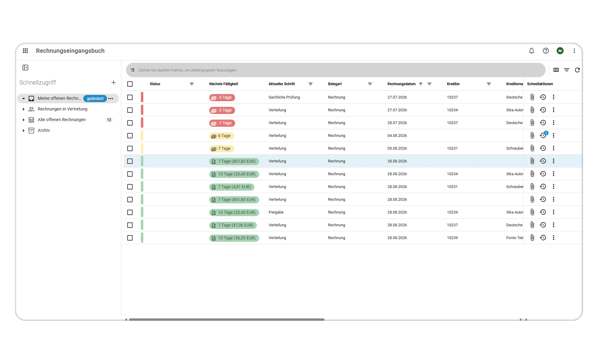Open the app launcher grid icon
This screenshot has width=597, height=364.
point(25,51)
